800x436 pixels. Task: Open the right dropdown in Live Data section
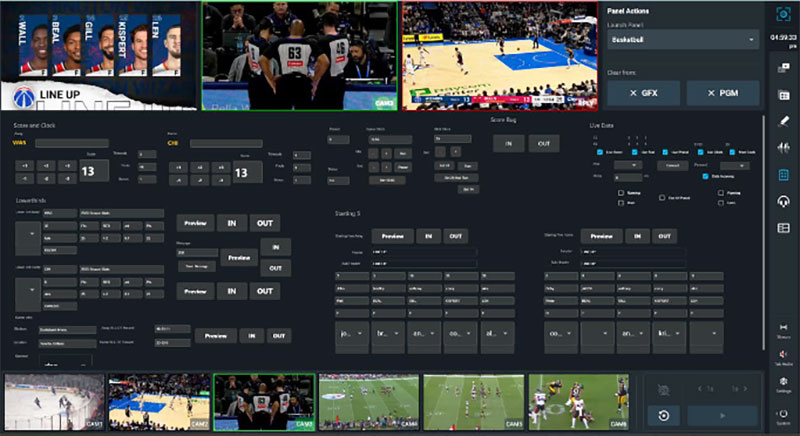coord(734,165)
